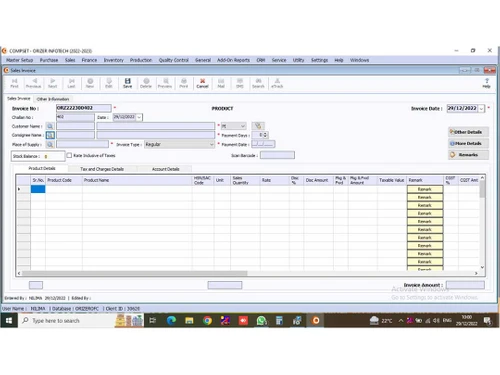This screenshot has width=500, height=375.
Task: Open the Production menu
Action: coord(141,60)
